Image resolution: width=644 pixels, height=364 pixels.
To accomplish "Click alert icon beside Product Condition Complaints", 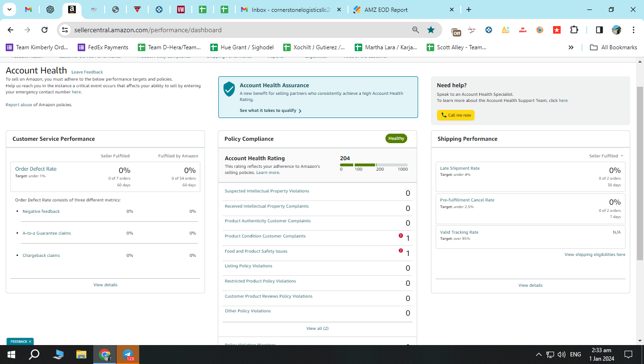I will click(401, 236).
